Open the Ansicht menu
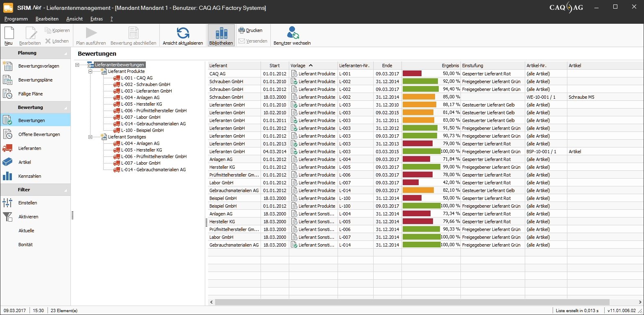644x315 pixels. [x=75, y=19]
